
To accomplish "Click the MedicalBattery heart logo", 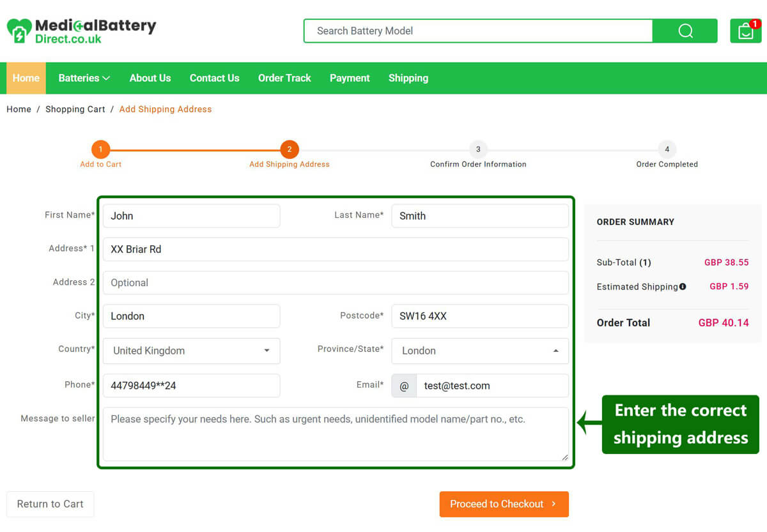I will pyautogui.click(x=18, y=30).
